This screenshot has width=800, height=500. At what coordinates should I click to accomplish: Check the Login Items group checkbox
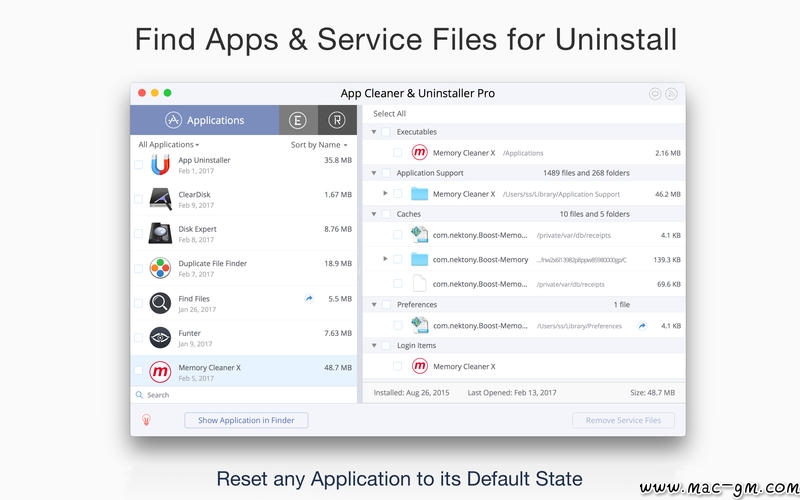coord(386,346)
